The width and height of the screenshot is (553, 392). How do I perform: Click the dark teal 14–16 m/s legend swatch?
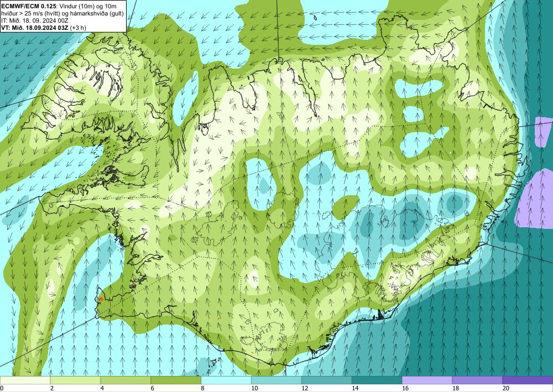click(377, 380)
